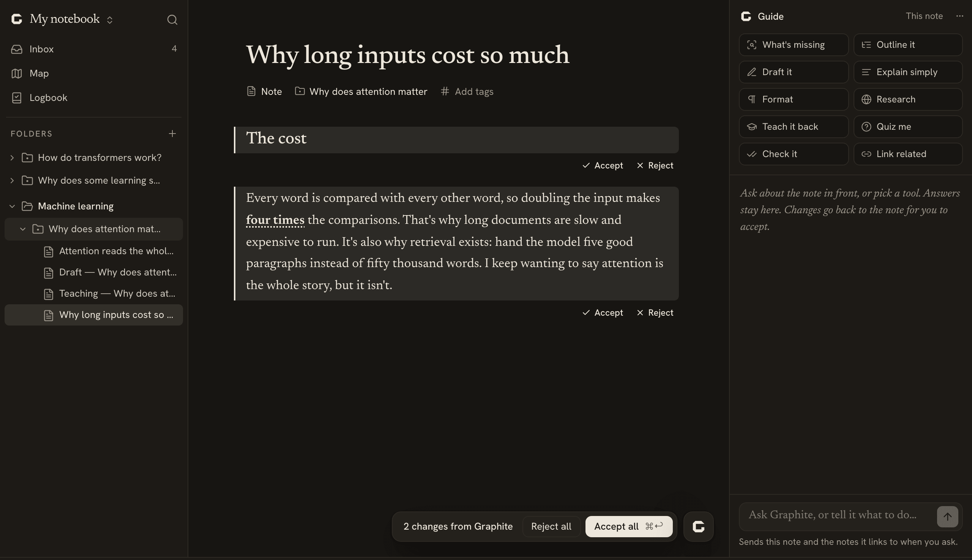Accept the heading change The cost
The height and width of the screenshot is (560, 972).
(x=603, y=165)
